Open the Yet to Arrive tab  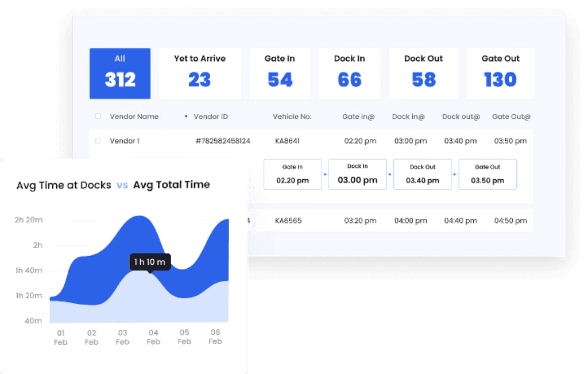pos(200,74)
